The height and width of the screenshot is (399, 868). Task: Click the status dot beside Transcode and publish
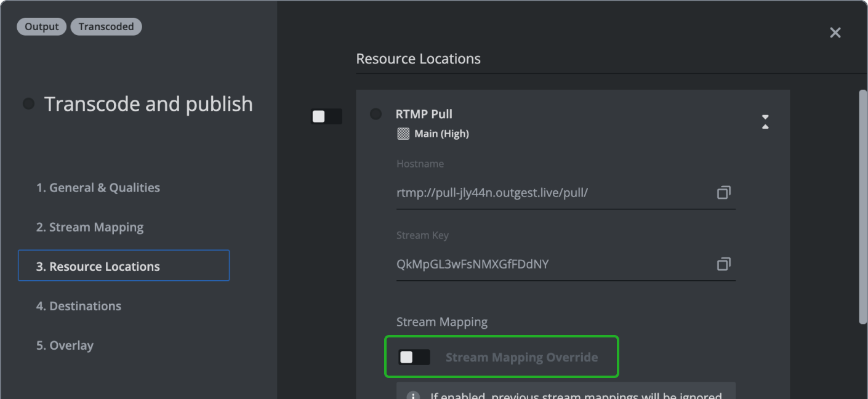coord(29,104)
